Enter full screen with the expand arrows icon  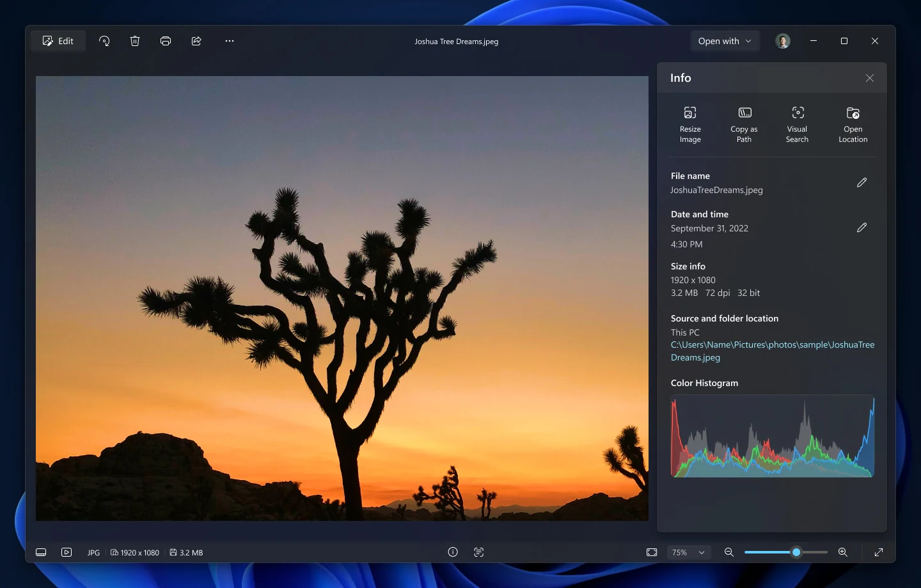pyautogui.click(x=879, y=552)
